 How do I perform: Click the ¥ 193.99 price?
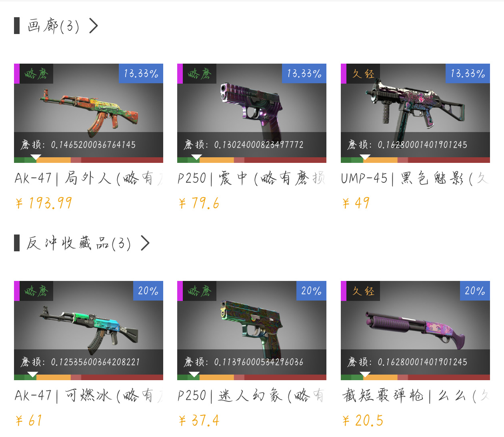coord(44,203)
